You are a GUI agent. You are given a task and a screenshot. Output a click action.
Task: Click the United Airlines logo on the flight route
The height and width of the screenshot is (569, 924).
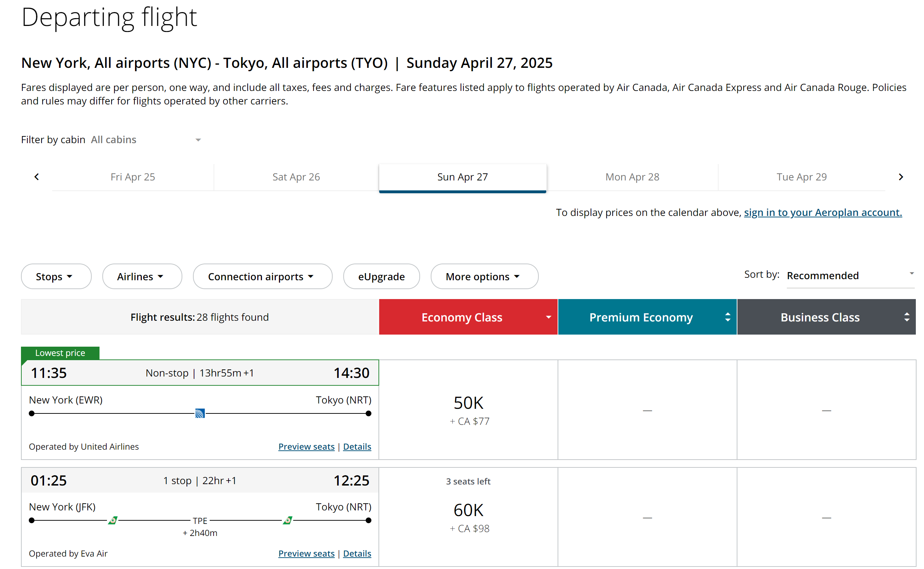click(200, 413)
